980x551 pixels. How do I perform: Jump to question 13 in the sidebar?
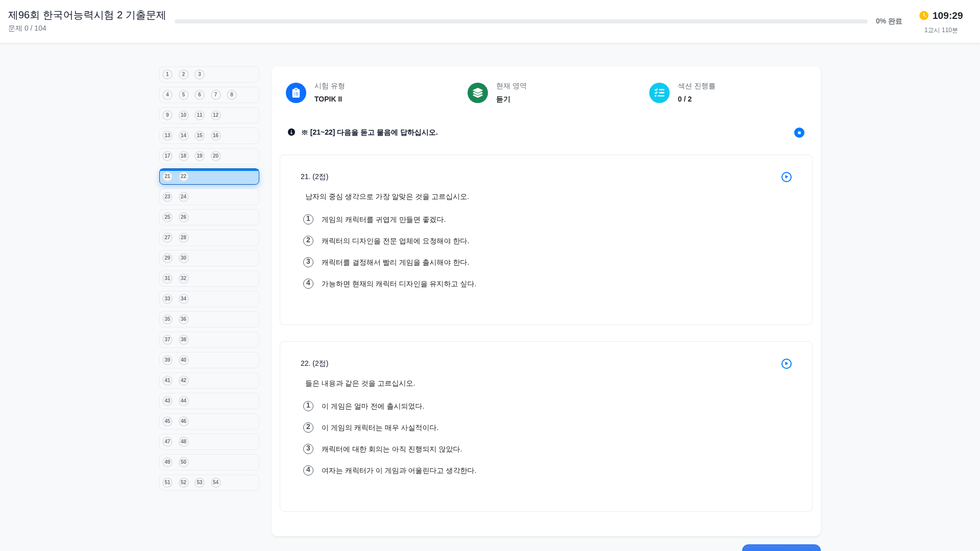pos(167,136)
